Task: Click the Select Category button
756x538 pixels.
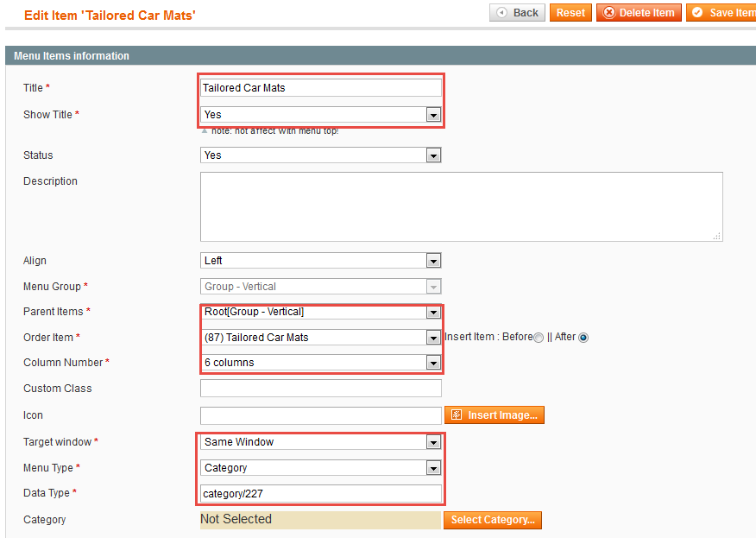Action: 493,520
